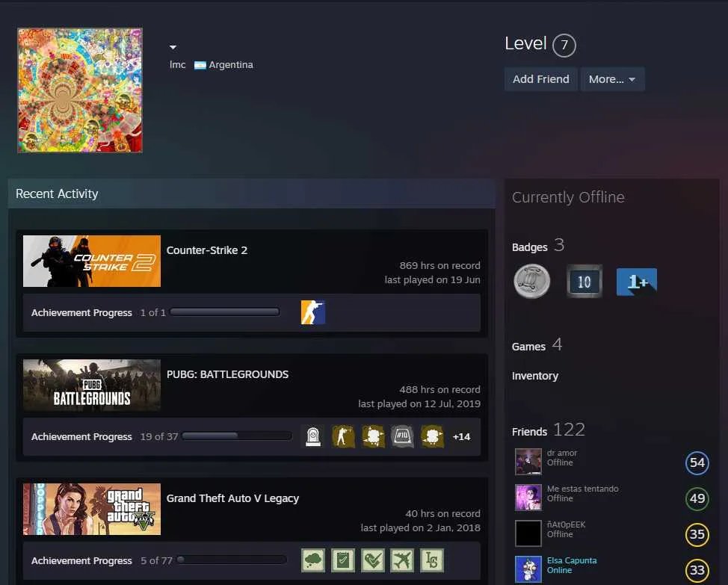
Task: Open the GTA V LS achievement icon
Action: click(x=432, y=560)
